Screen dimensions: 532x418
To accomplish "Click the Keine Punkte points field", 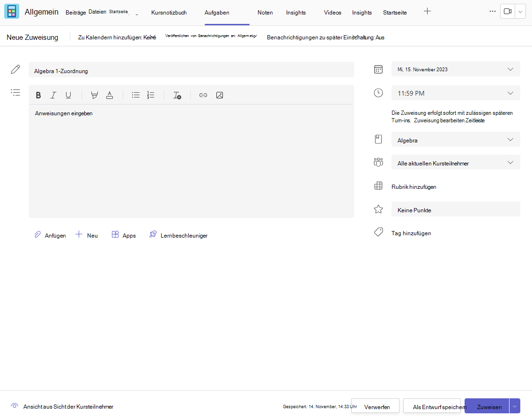I will [x=456, y=209].
